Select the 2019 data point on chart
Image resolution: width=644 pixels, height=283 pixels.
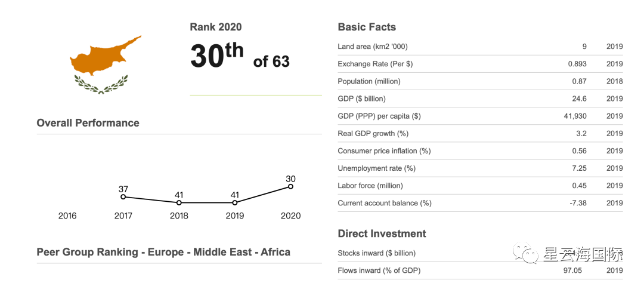click(235, 203)
